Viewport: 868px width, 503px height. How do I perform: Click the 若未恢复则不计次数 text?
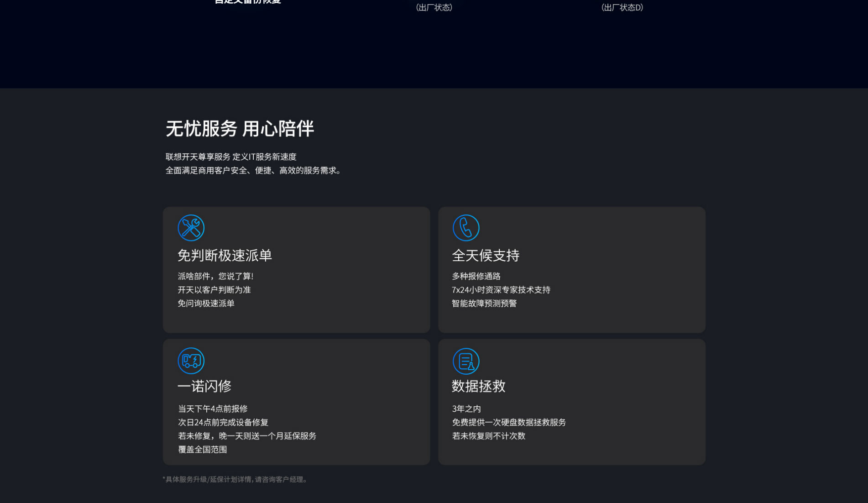pos(488,436)
